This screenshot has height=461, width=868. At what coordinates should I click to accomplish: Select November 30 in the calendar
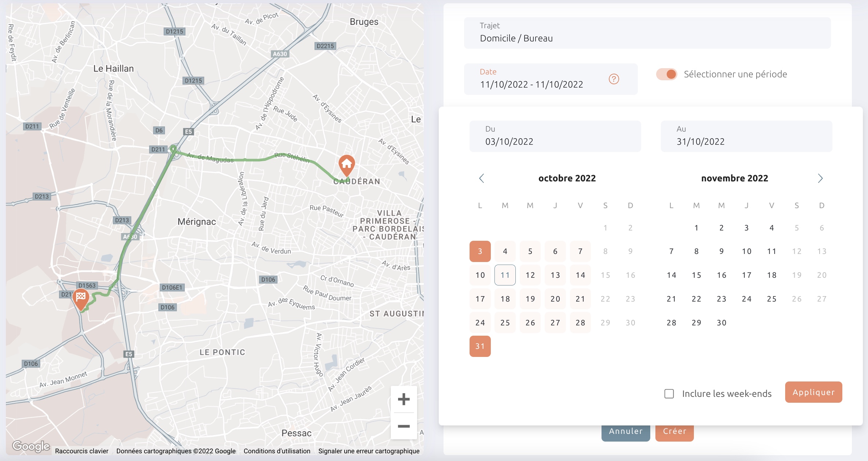[721, 323]
